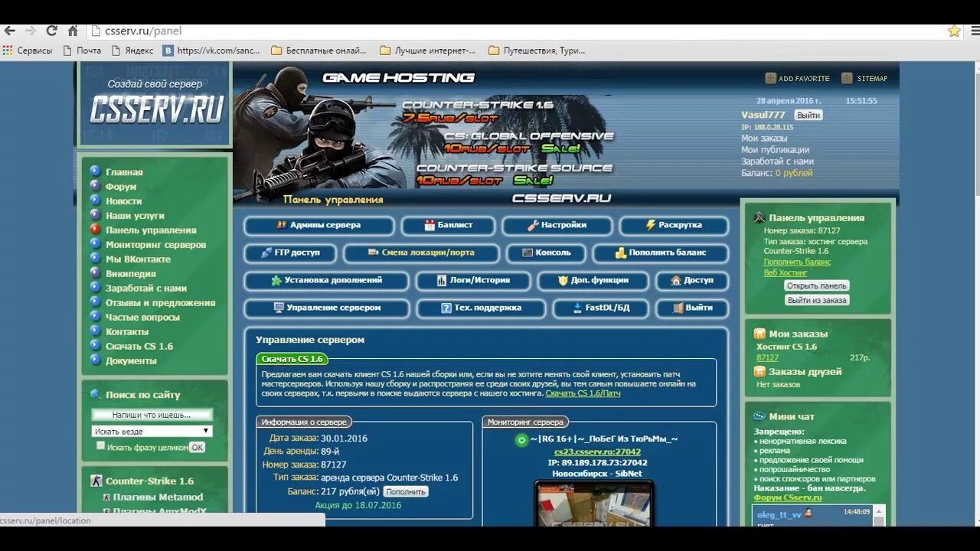Open Плагины Metamod tree item
The height and width of the screenshot is (551, 980).
(x=159, y=497)
